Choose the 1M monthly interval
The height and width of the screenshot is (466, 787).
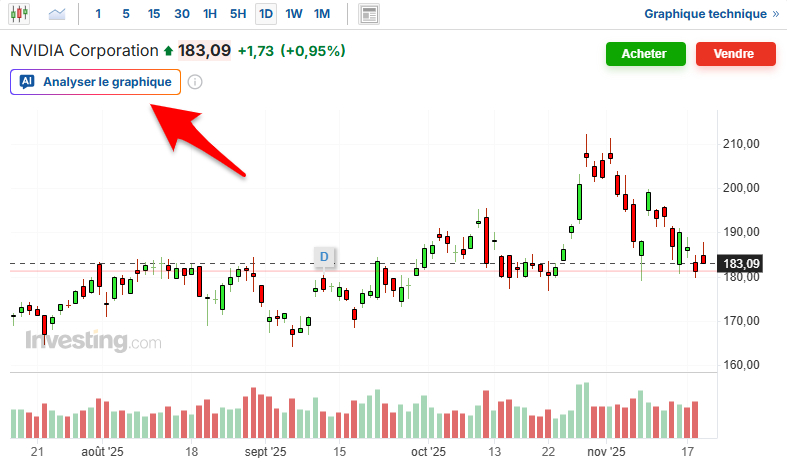point(321,14)
